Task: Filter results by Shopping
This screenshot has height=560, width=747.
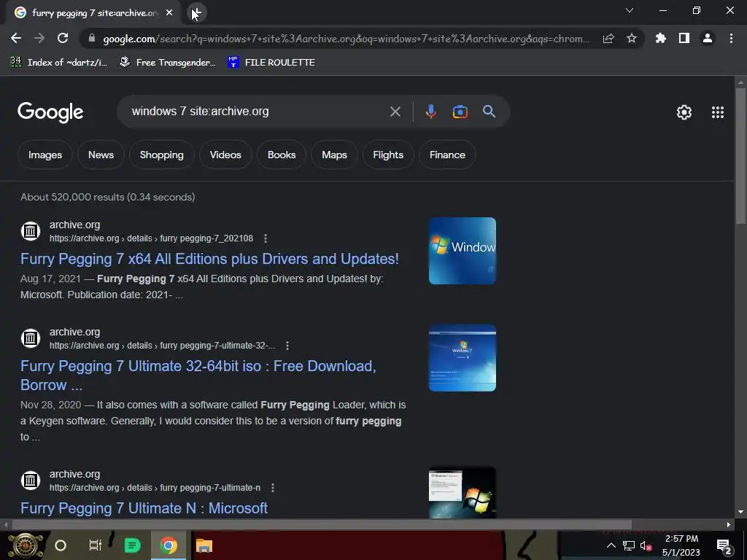Action: click(x=161, y=155)
